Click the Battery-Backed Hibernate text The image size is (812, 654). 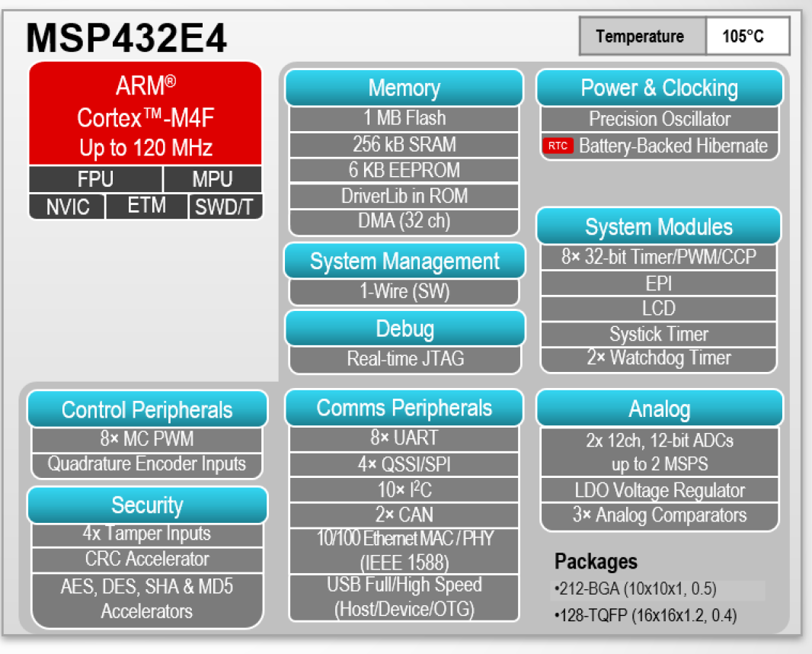click(x=673, y=146)
